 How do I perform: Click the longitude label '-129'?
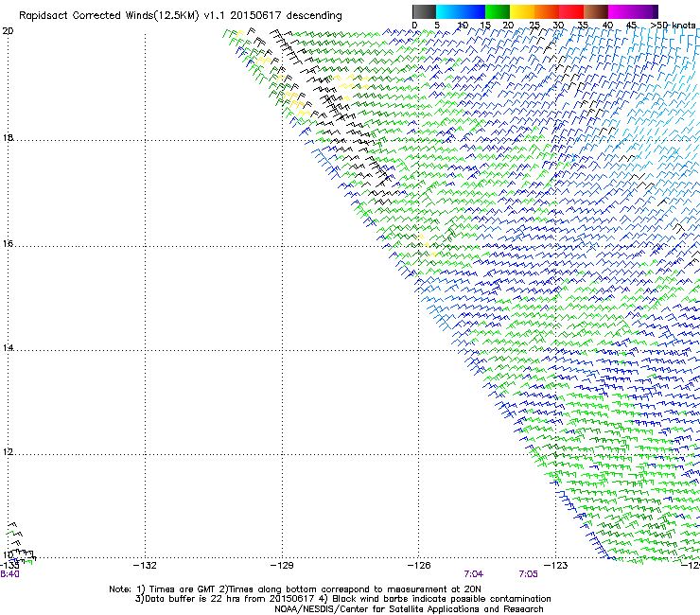[x=282, y=566]
